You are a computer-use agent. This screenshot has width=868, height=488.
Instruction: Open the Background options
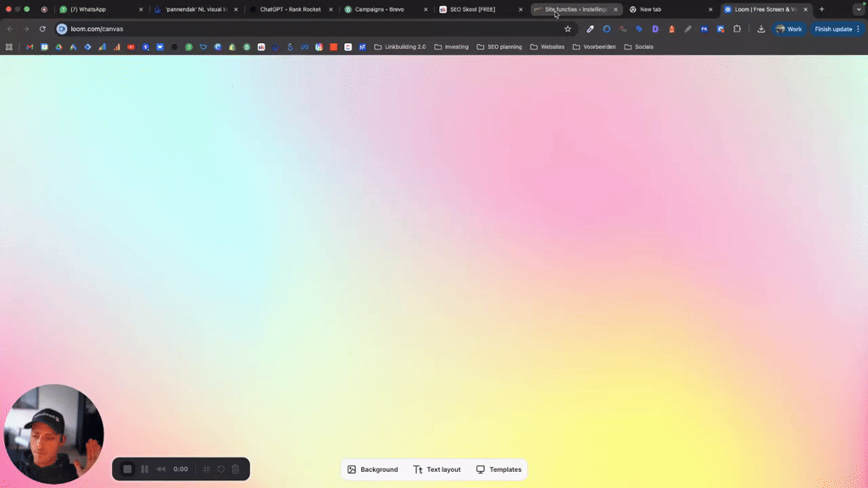373,469
